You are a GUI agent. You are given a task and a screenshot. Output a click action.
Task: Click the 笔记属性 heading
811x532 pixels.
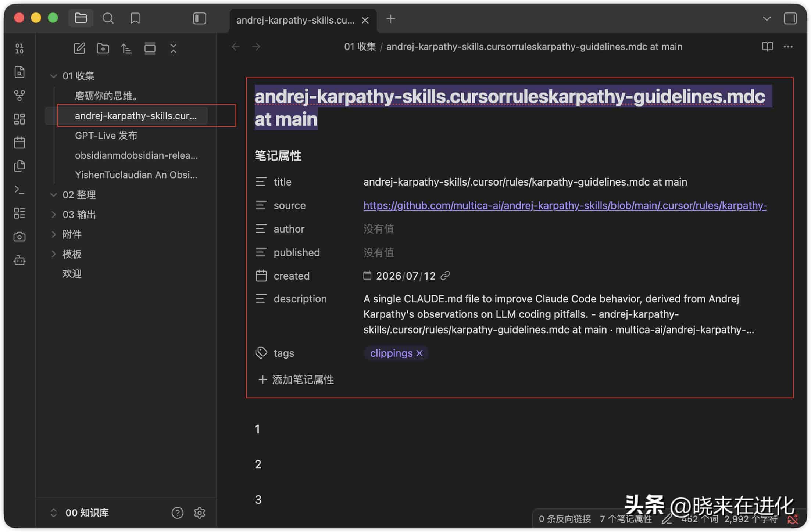pyautogui.click(x=278, y=156)
